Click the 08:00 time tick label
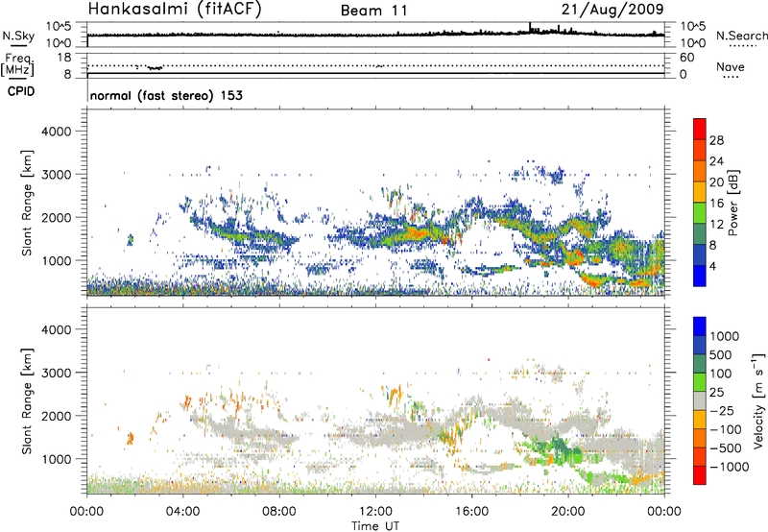Screen dimensions: 768x532 click(279, 512)
